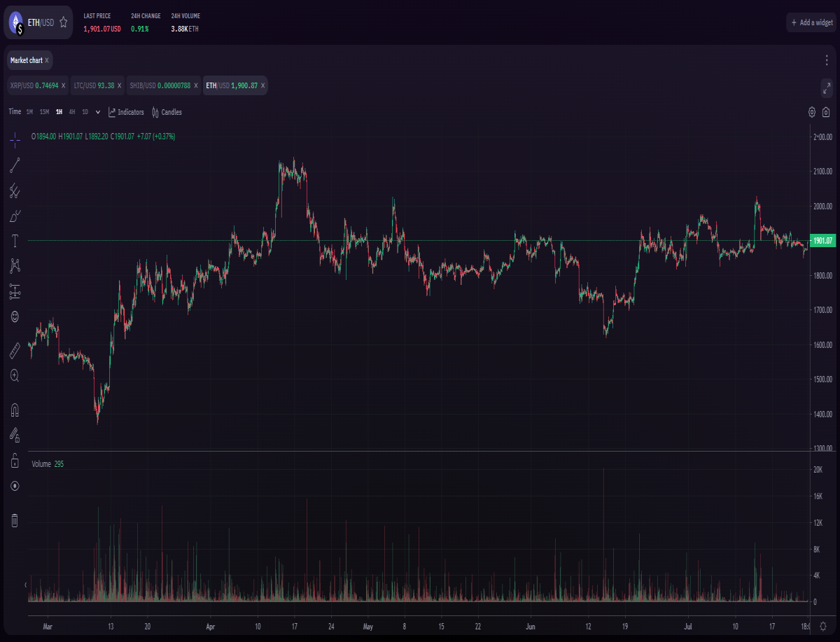The image size is (840, 642).
Task: Click the Add a widget button
Action: [811, 22]
